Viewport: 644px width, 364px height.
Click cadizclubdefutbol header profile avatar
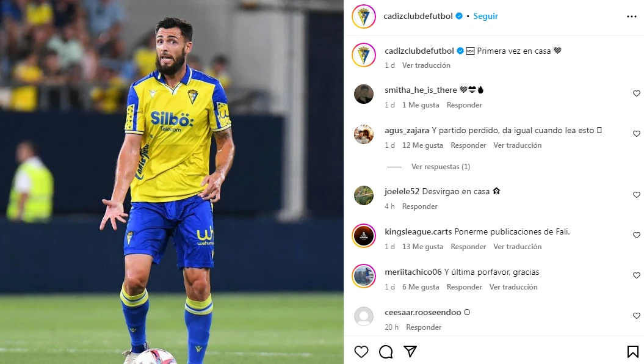coord(363,16)
